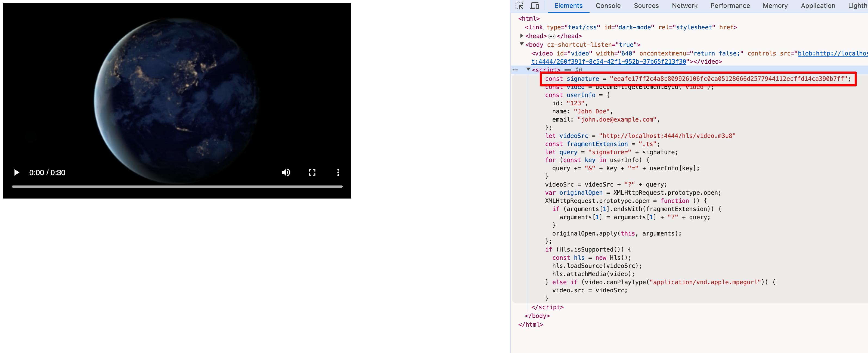Toggle the device toolbar icon
Viewport: 868px width, 353px height.
[535, 6]
